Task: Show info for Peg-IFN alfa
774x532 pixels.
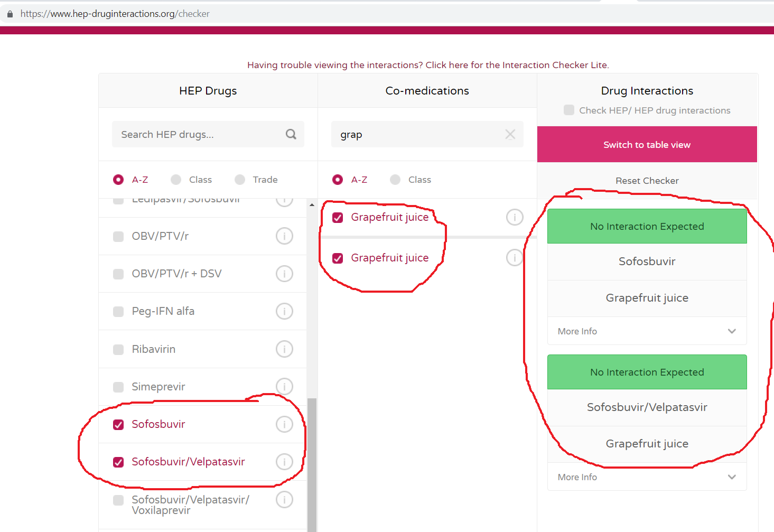Action: [284, 311]
